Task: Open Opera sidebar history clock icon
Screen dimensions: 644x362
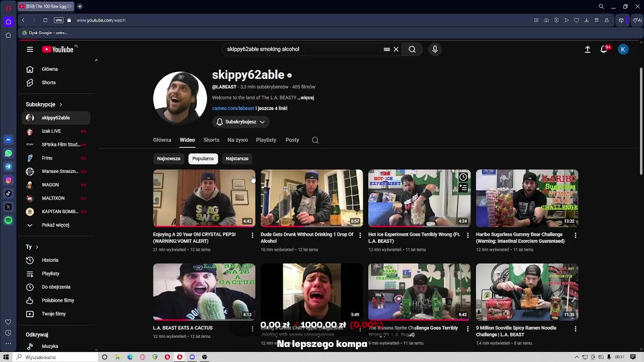Action: pyautogui.click(x=8, y=333)
